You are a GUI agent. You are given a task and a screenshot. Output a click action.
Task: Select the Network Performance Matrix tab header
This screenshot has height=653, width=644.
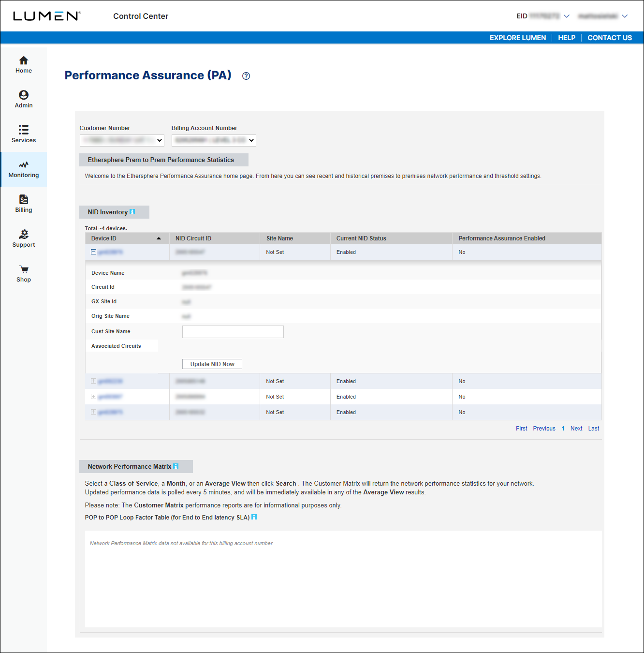tap(136, 467)
